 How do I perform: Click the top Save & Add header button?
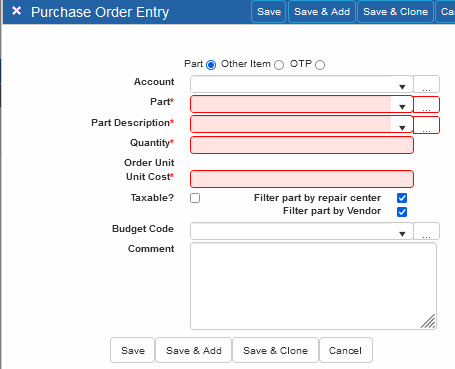coord(322,12)
